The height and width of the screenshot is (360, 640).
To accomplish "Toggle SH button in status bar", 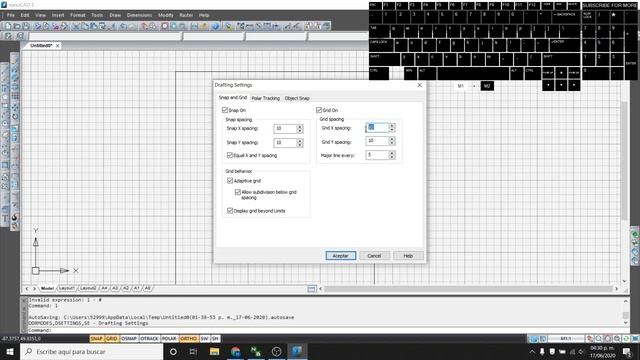I will (x=215, y=338).
